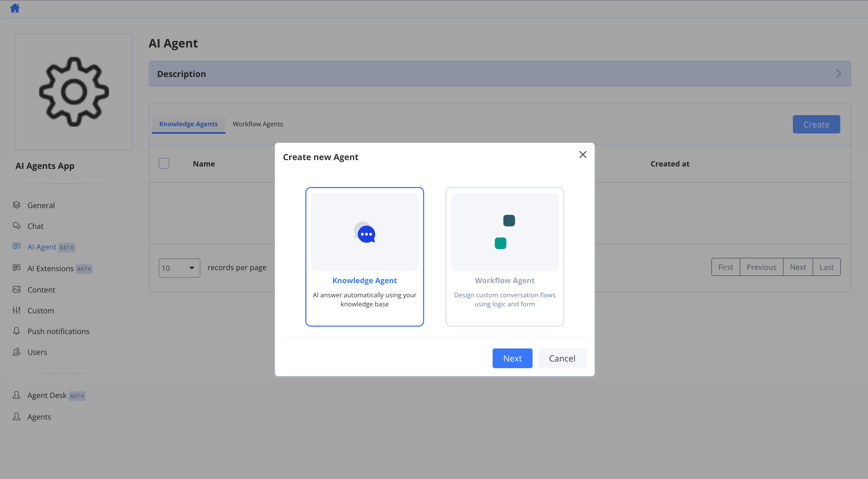Select the Knowledge Agents tab
868x479 pixels.
coord(188,124)
